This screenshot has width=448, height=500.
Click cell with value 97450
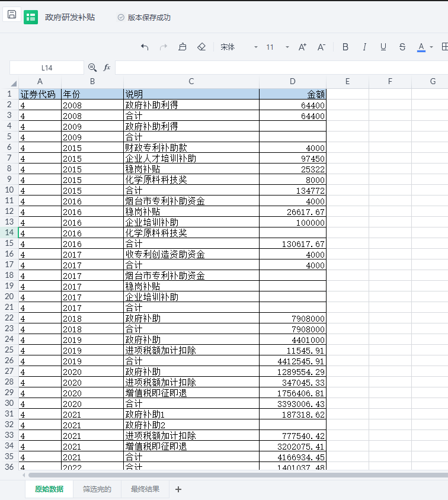tap(293, 159)
